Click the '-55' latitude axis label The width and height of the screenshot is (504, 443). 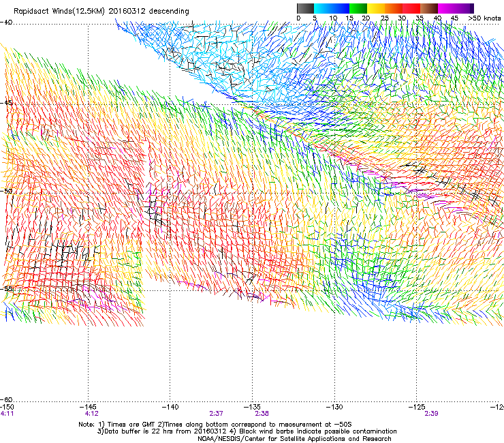(6, 288)
